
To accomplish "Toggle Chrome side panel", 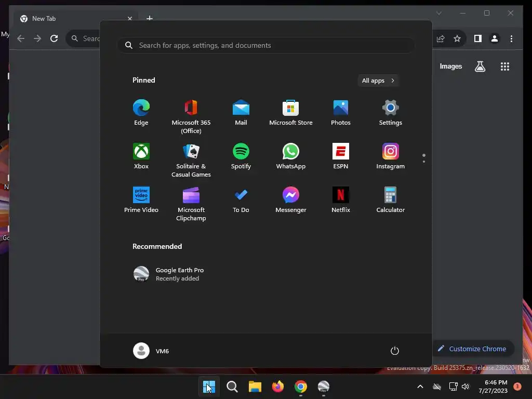I will pos(478,38).
